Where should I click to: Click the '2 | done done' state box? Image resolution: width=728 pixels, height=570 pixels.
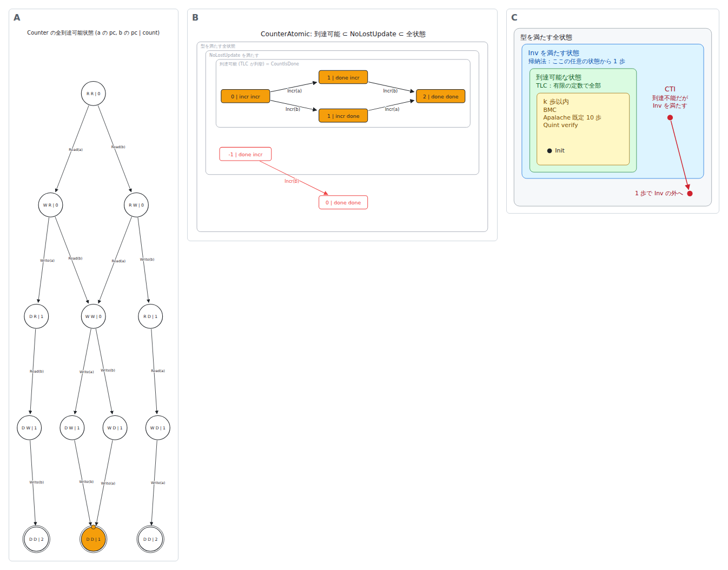[x=441, y=96]
